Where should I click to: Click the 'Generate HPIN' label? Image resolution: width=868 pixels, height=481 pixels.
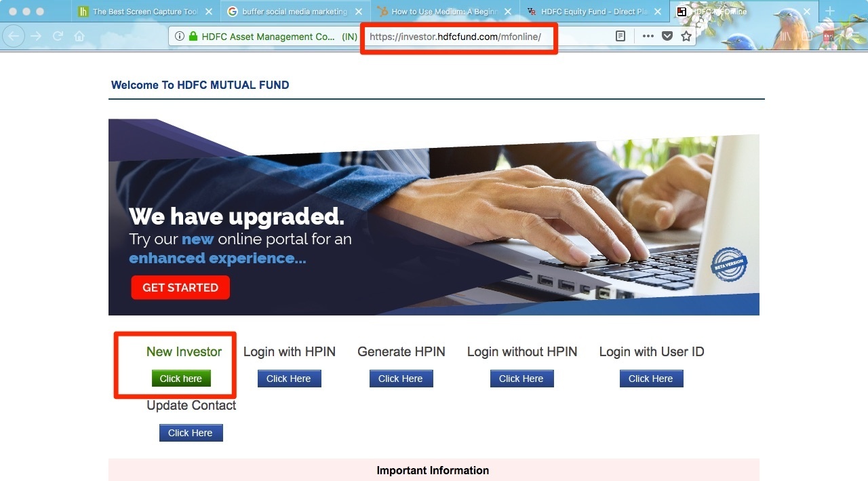[401, 351]
